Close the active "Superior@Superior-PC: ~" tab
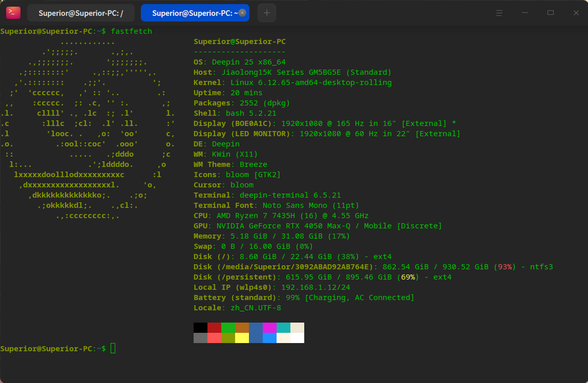 pos(242,13)
